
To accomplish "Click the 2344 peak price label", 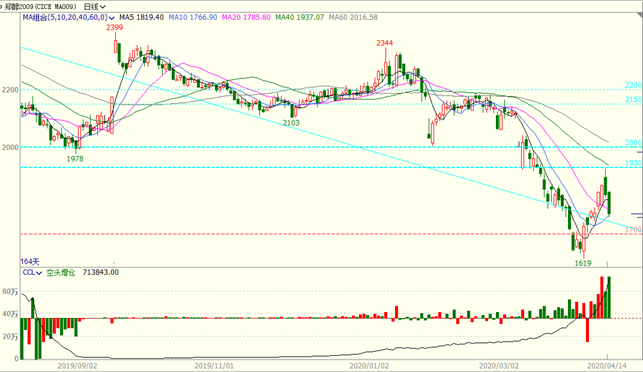I will coord(385,43).
